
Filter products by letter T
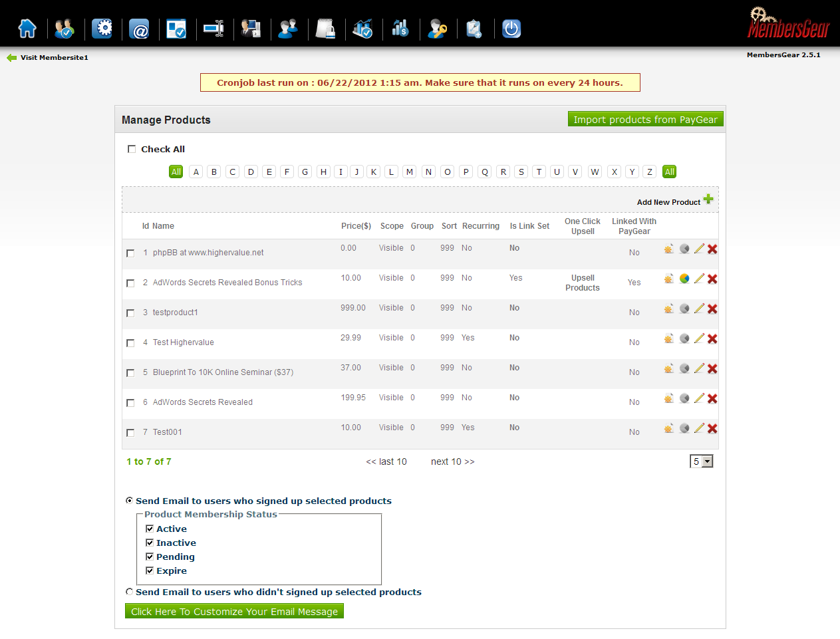coord(539,172)
